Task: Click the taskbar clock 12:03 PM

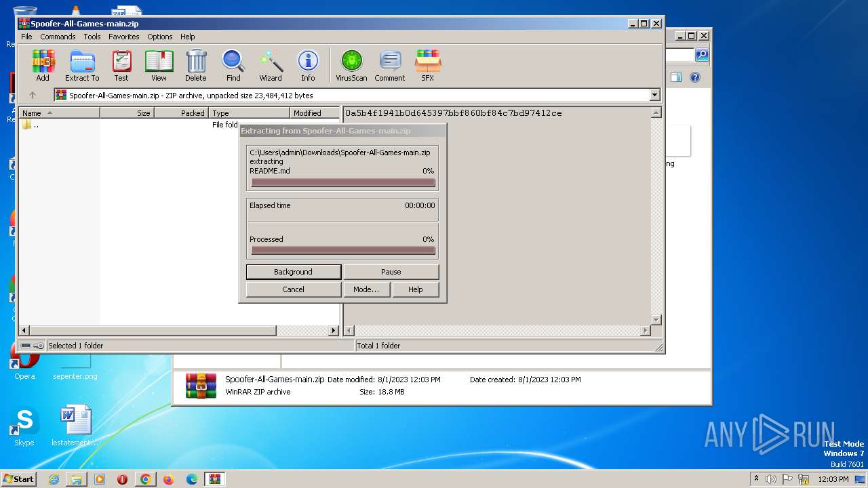Action: click(x=833, y=479)
